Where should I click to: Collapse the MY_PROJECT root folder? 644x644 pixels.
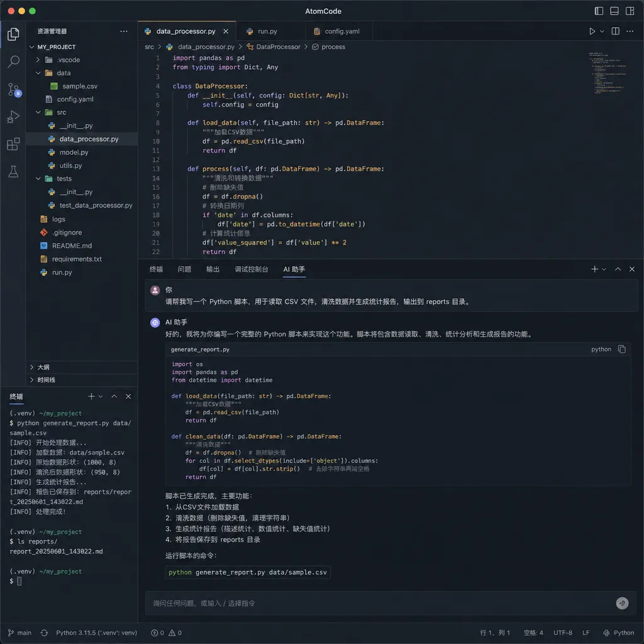31,47
